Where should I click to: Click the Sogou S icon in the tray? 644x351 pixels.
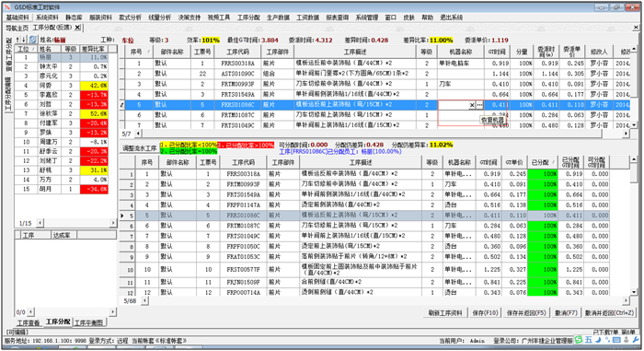[579, 340]
